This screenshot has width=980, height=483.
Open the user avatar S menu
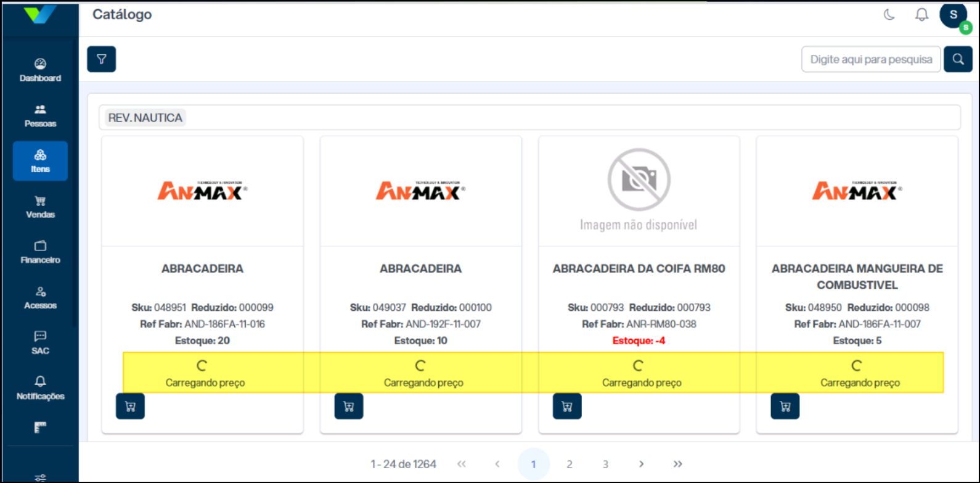(x=953, y=15)
